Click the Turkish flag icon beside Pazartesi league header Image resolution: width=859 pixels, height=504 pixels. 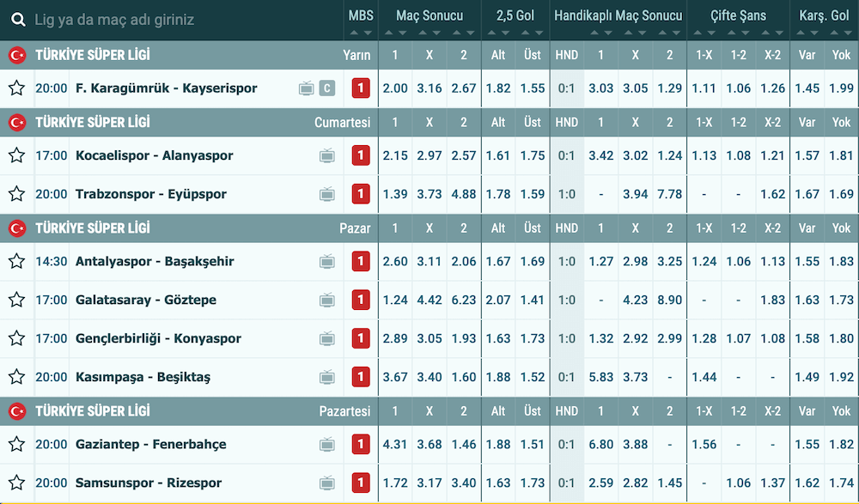16,411
